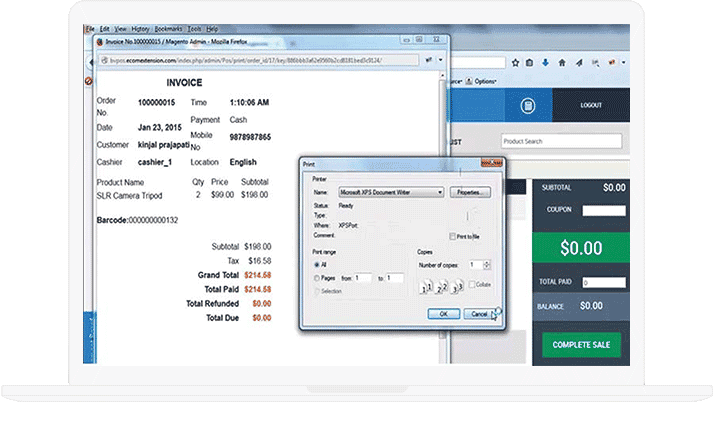This screenshot has width=715, height=430.
Task: Expand the Options dropdown in the toolbar
Action: click(484, 81)
